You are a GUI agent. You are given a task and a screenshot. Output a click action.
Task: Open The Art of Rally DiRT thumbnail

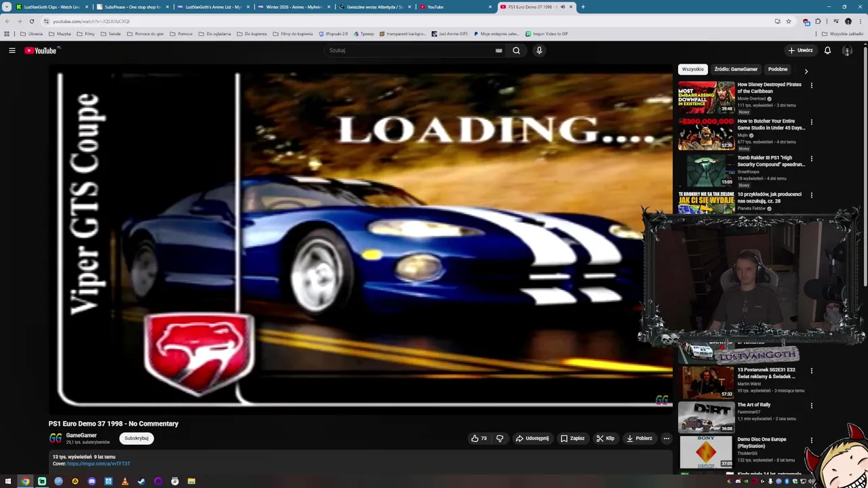(707, 417)
